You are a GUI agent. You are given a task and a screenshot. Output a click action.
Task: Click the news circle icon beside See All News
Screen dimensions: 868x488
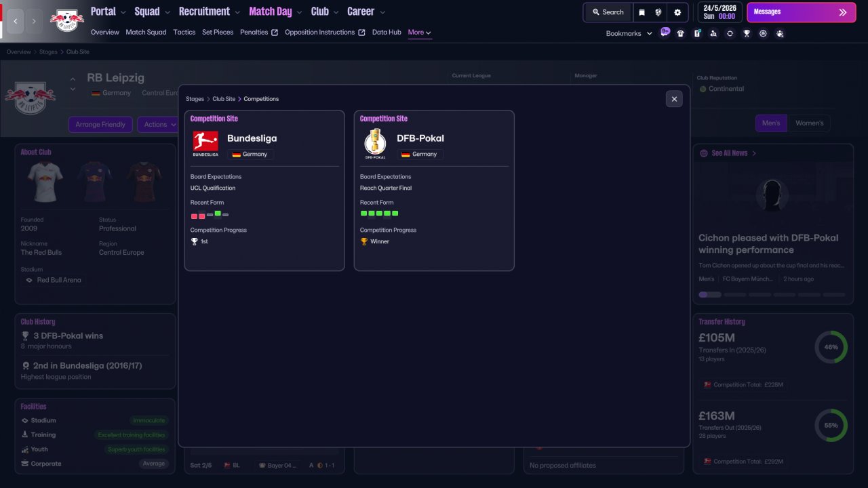[704, 153]
